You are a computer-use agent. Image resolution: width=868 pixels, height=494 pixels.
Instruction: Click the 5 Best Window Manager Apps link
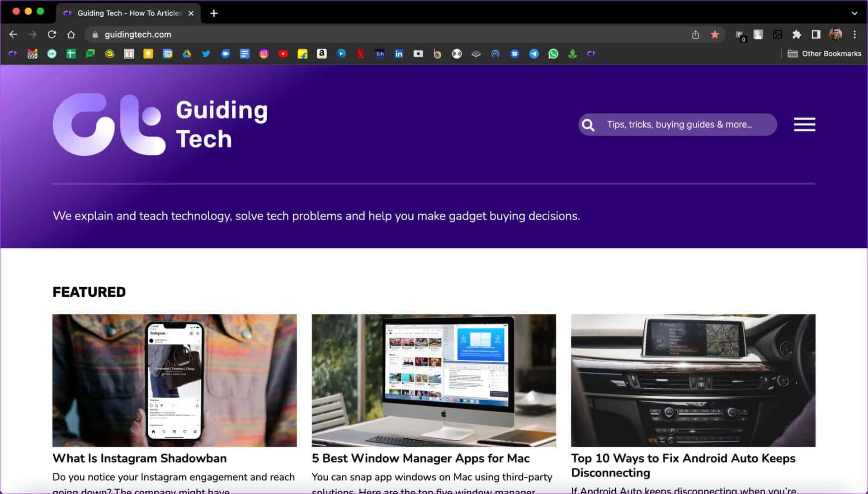pos(420,458)
